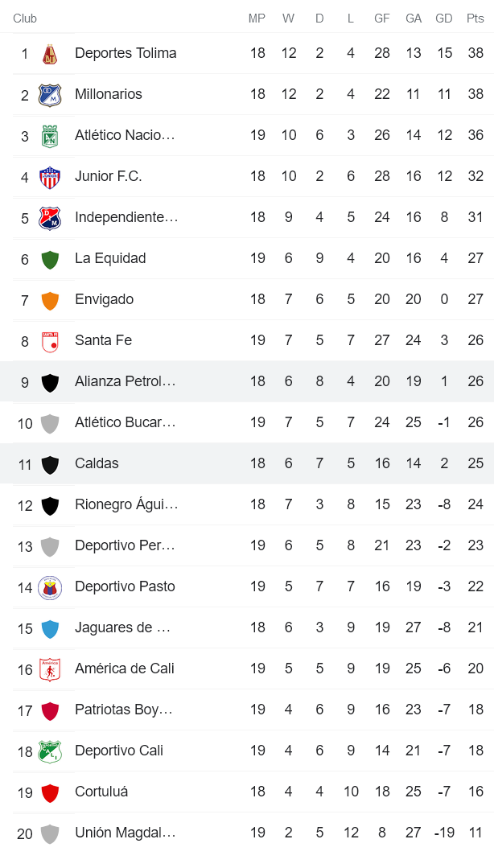The height and width of the screenshot is (868, 494).
Task: Open the Alianza Petrolera team entry
Action: [126, 381]
